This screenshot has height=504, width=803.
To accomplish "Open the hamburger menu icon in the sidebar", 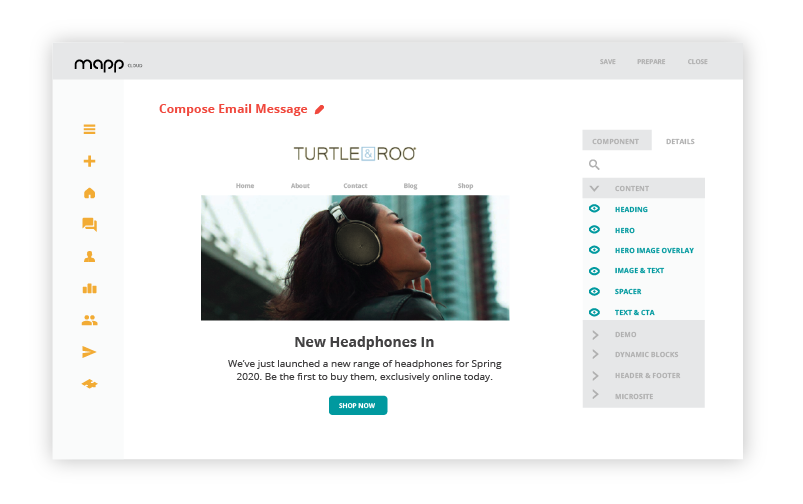I will coord(90,129).
